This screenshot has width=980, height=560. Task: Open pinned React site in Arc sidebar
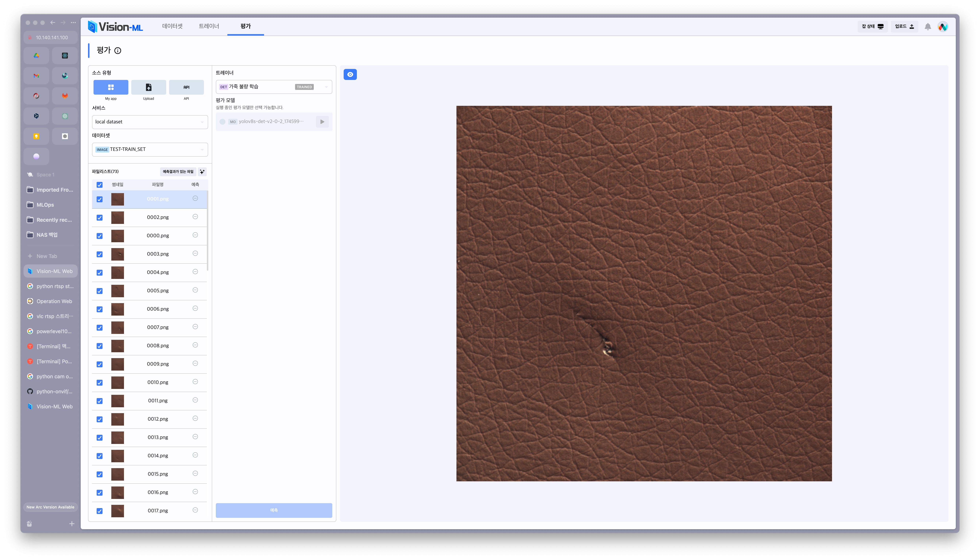65,55
